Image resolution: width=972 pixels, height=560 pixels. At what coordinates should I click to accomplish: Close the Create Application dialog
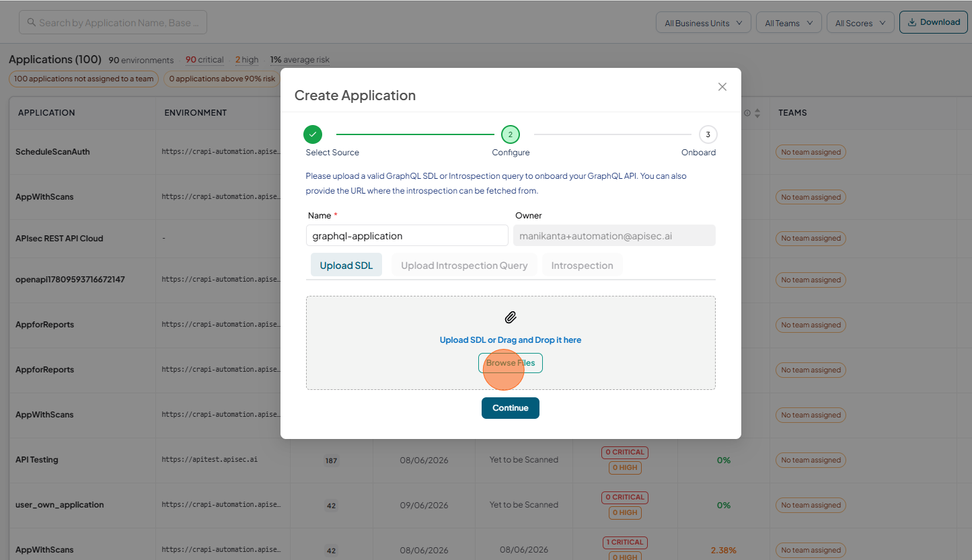pyautogui.click(x=722, y=87)
